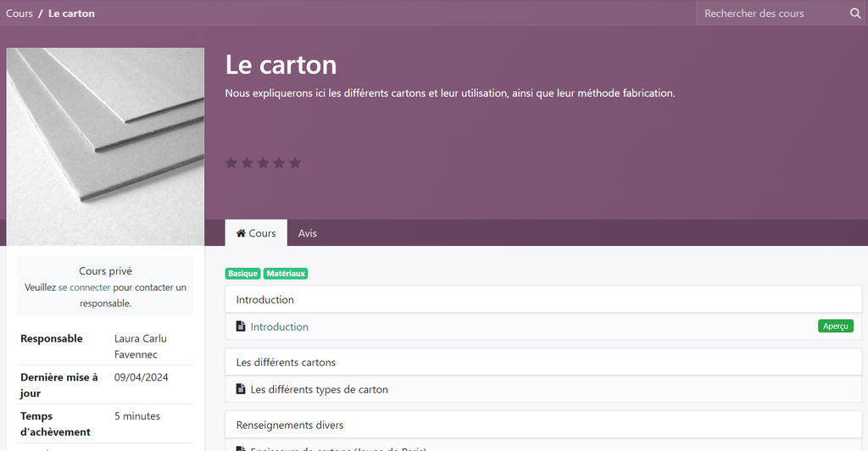Click the first rating star
This screenshot has height=451, width=868.
tap(231, 163)
